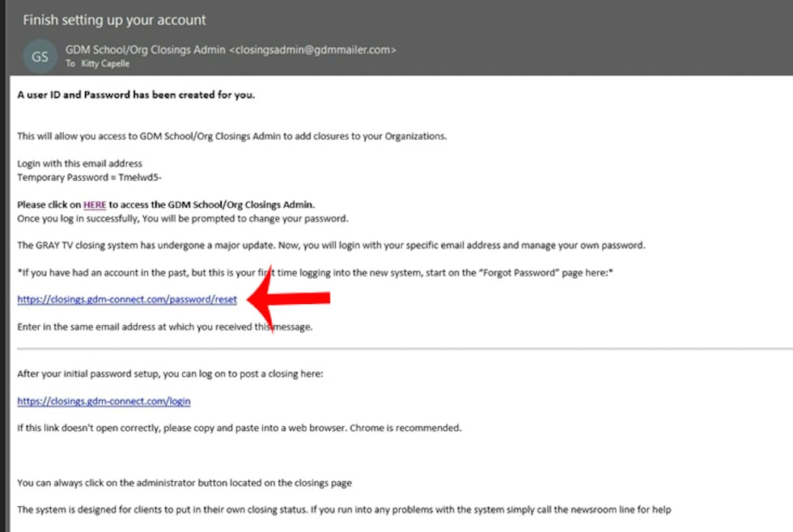The width and height of the screenshot is (793, 532).
Task: Click 'After your initial password setup' line
Action: pyautogui.click(x=170, y=374)
